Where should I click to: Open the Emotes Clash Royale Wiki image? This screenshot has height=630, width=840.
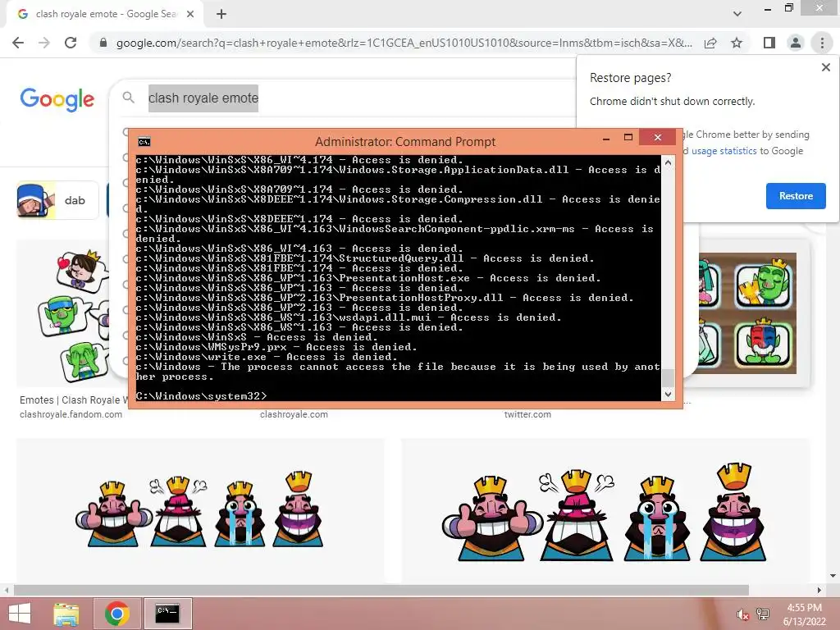click(72, 313)
